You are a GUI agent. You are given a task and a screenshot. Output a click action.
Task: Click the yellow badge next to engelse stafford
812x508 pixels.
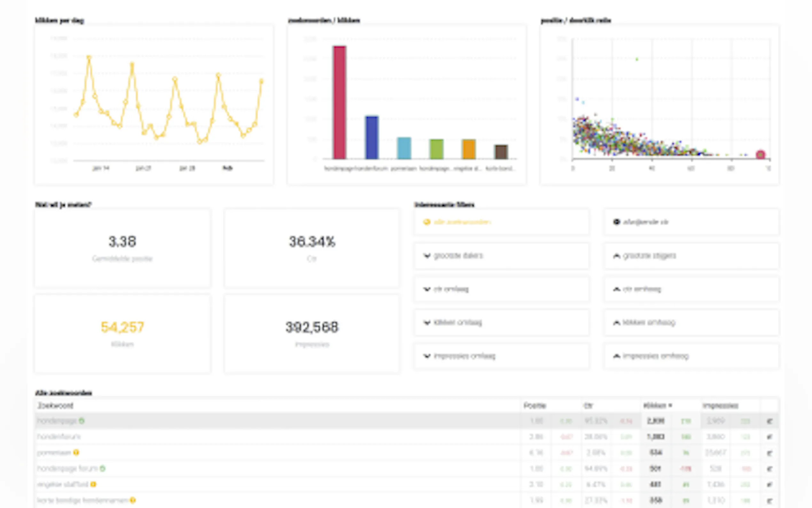(93, 484)
